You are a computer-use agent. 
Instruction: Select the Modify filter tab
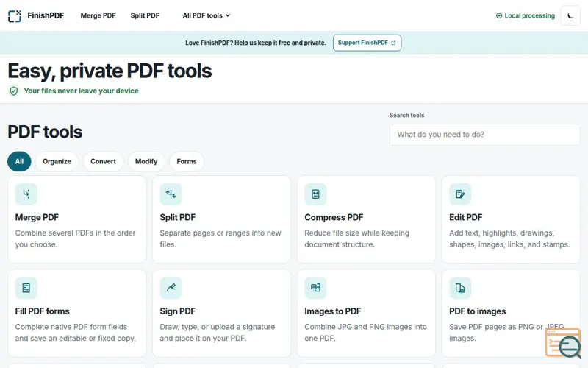coord(146,161)
